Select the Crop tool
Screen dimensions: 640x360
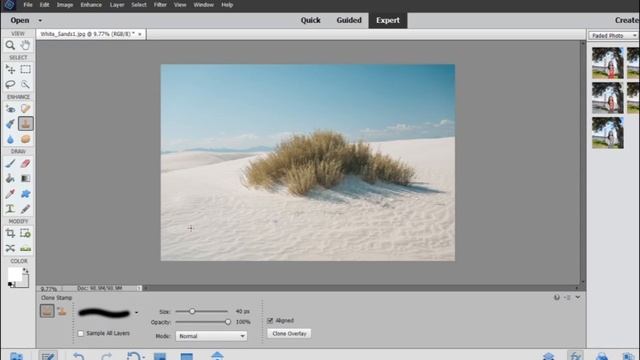(x=10, y=233)
